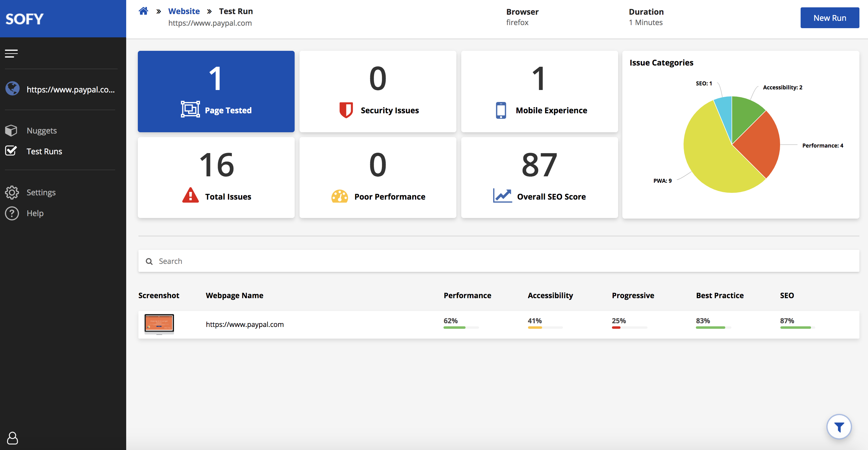This screenshot has width=868, height=450.
Task: Open Help in the sidebar
Action: (35, 213)
